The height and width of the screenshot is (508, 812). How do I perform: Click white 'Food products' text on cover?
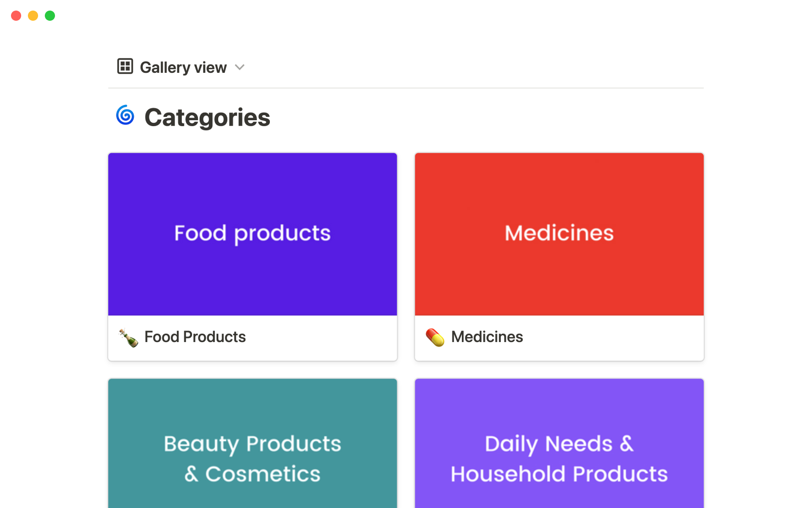click(x=252, y=233)
